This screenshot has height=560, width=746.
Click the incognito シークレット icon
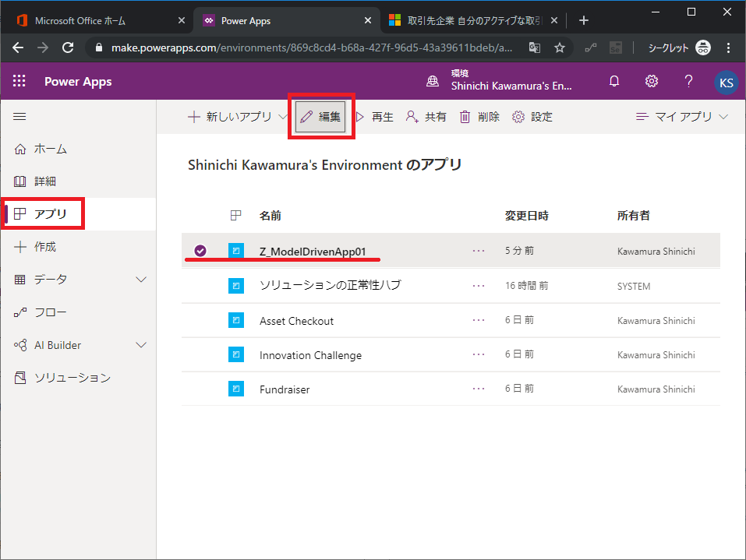point(702,48)
